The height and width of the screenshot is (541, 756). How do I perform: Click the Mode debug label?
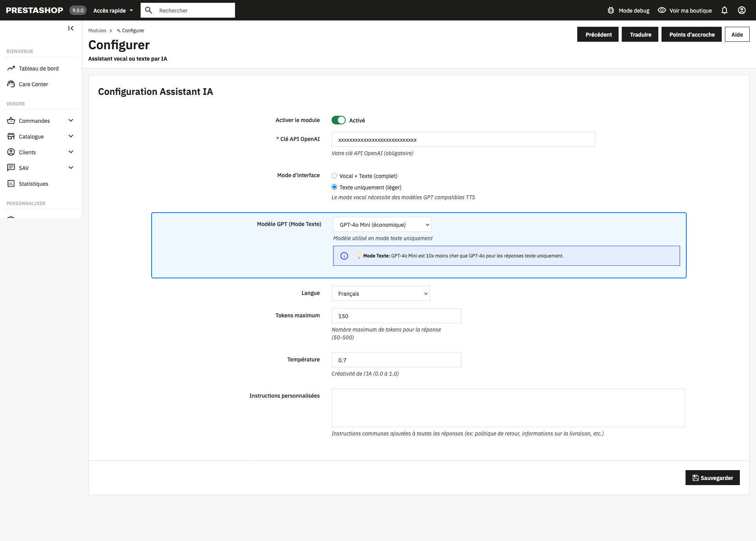tap(634, 11)
